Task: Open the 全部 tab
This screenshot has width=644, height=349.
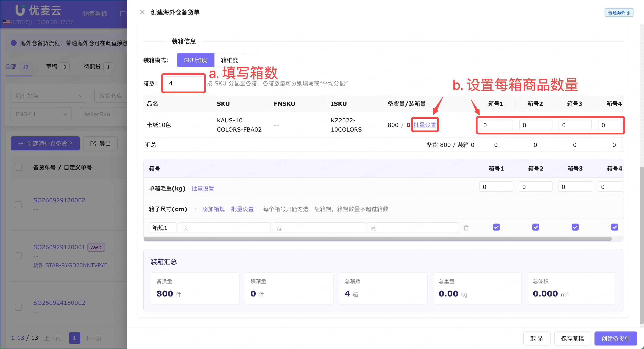Action: coord(18,67)
